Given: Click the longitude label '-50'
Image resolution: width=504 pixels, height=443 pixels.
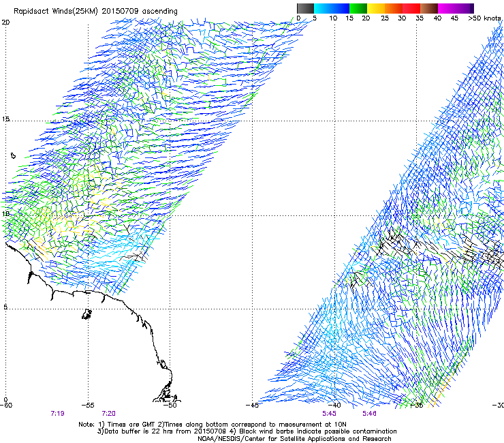Looking at the screenshot, I should pyautogui.click(x=170, y=405).
